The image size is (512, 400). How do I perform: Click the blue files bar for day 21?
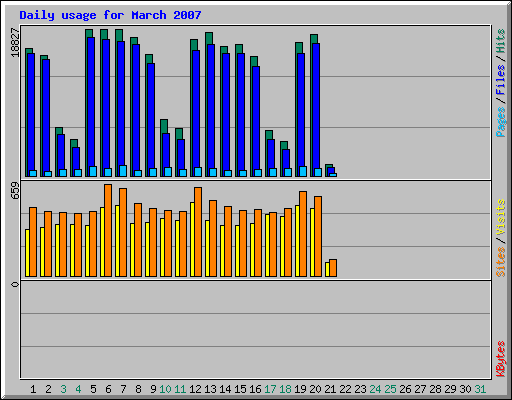[x=331, y=170]
